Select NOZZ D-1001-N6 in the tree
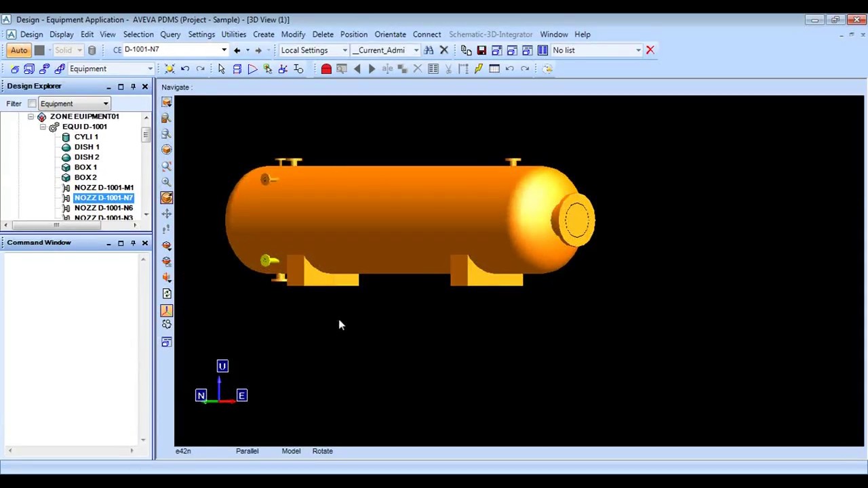Screen dimensions: 868x488 (x=104, y=208)
